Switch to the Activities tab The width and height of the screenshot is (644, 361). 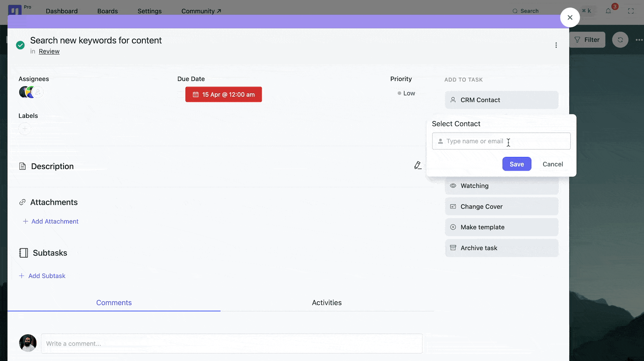pyautogui.click(x=327, y=303)
